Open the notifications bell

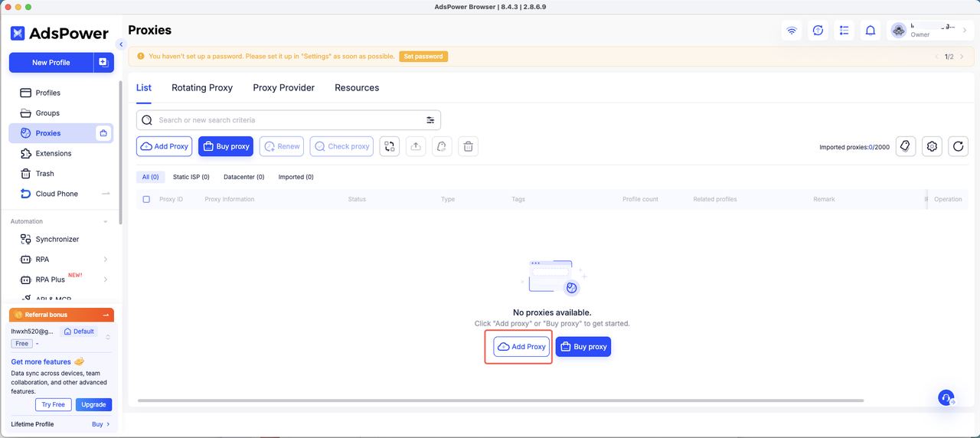(870, 31)
